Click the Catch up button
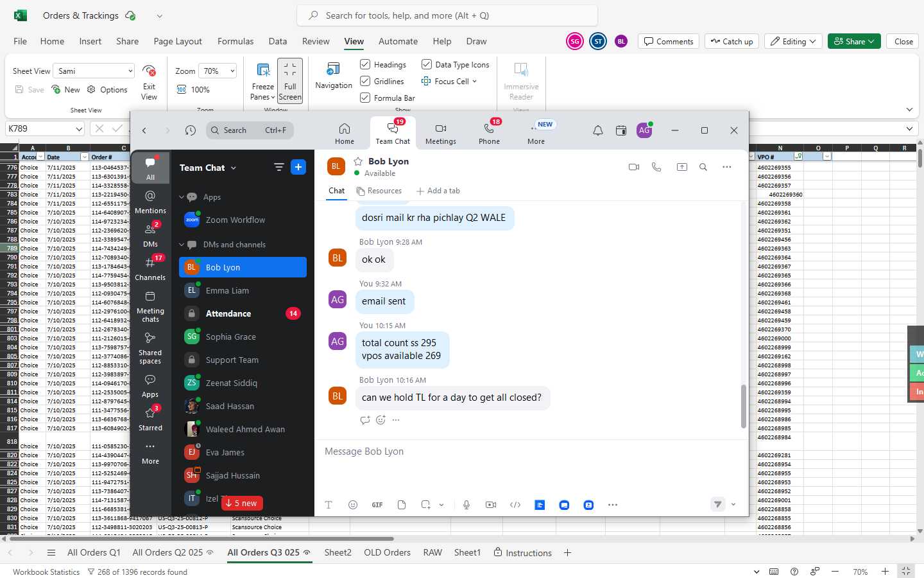The image size is (924, 578). pyautogui.click(x=732, y=41)
